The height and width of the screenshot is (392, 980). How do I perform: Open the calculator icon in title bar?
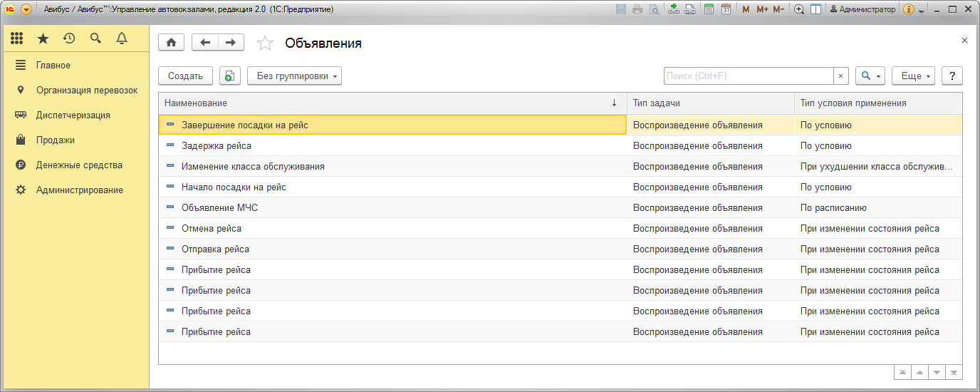(x=709, y=9)
